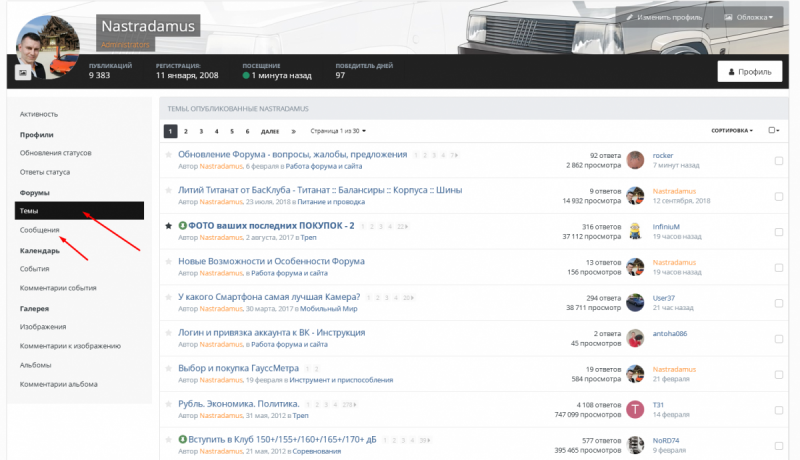Screen dimensions: 800x460
Task: Expand mini-pagination arrow of ФОТО ПОКУПОК topic
Action: [403, 226]
